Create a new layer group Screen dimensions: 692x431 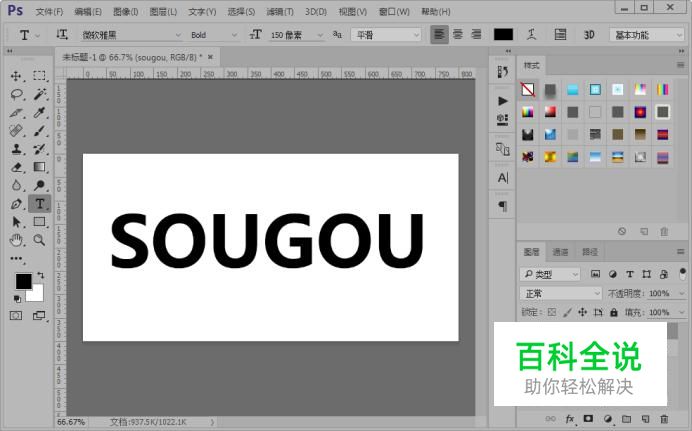pyautogui.click(x=626, y=419)
